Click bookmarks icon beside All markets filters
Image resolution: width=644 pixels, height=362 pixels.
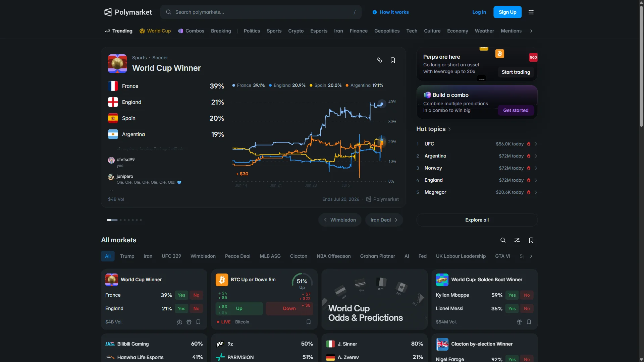[531, 240]
